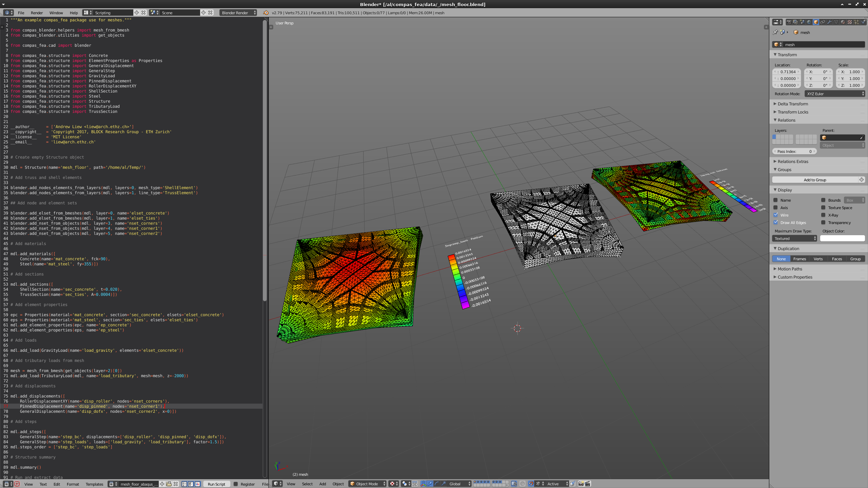Image resolution: width=868 pixels, height=488 pixels.
Task: Expand the Delta Transform panel
Action: [792, 104]
